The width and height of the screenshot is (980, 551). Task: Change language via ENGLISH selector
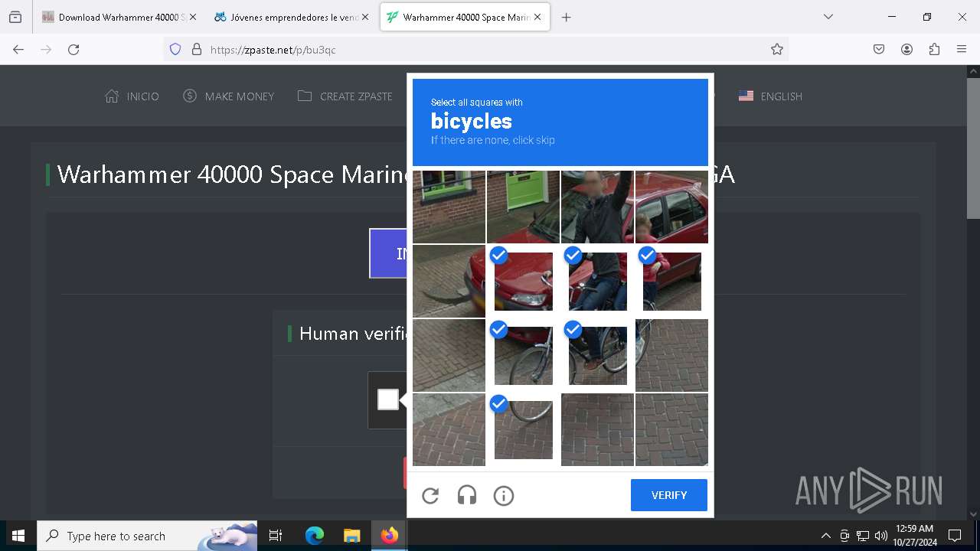coord(771,96)
